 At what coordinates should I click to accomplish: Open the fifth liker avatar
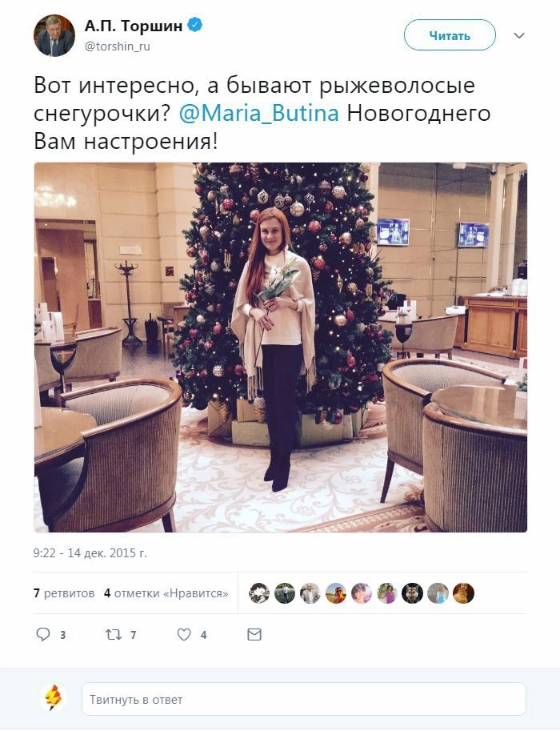click(x=361, y=593)
